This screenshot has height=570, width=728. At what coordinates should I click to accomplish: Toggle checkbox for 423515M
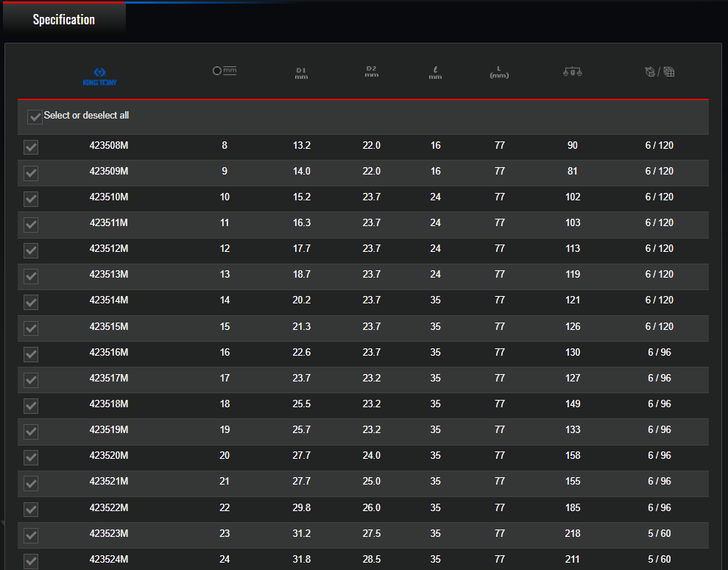pyautogui.click(x=31, y=328)
